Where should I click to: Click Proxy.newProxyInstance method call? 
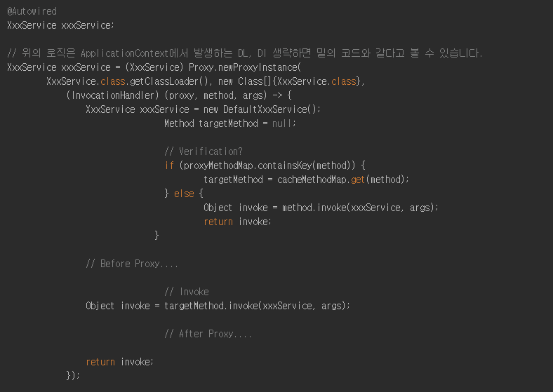[245, 67]
